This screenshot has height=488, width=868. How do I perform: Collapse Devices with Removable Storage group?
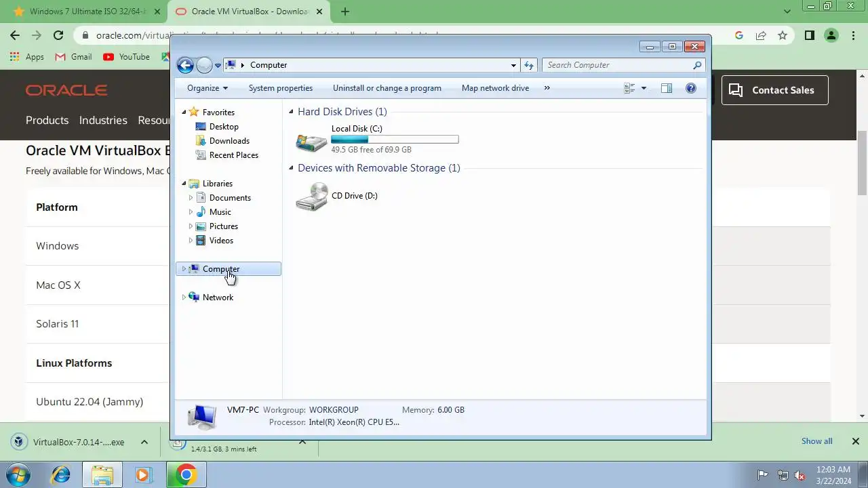292,168
